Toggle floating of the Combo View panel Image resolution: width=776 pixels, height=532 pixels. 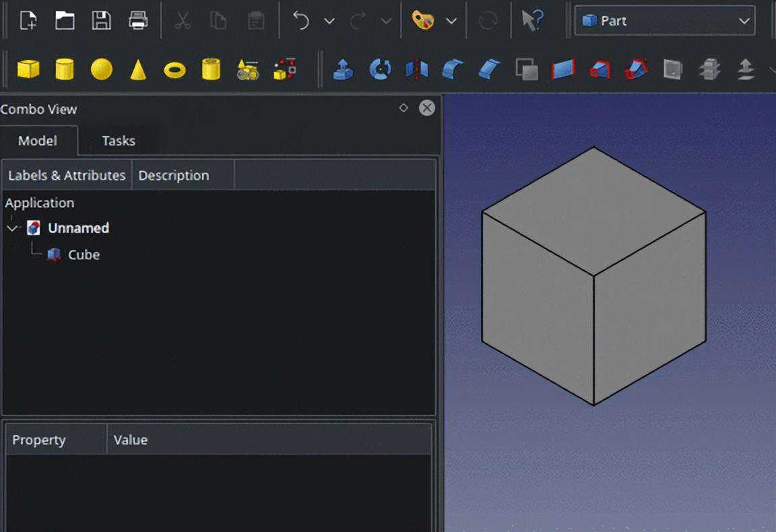click(x=403, y=108)
